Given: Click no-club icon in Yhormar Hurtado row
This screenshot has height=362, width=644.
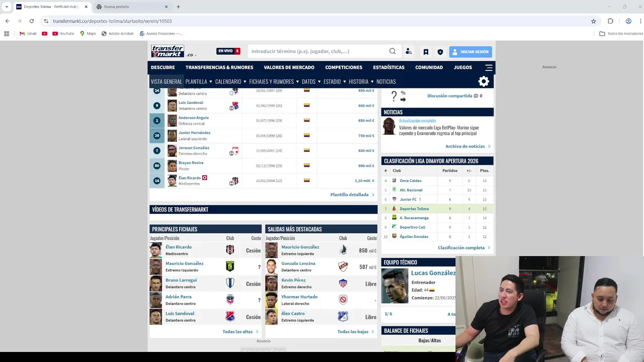Looking at the screenshot, I should point(343,300).
